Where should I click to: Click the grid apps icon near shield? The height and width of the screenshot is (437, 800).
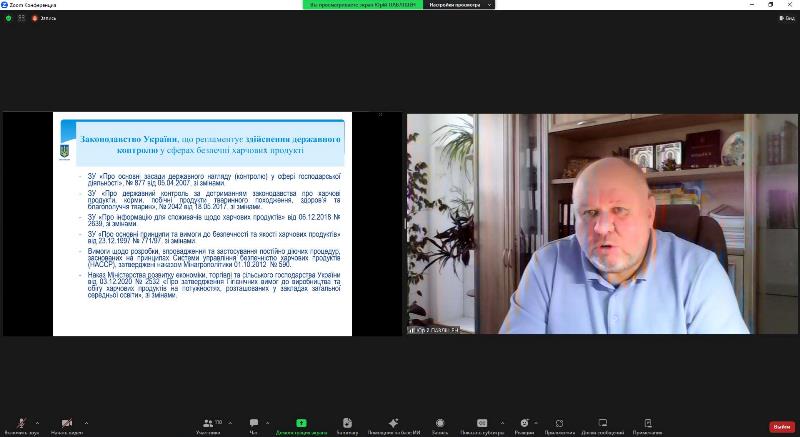[21, 18]
